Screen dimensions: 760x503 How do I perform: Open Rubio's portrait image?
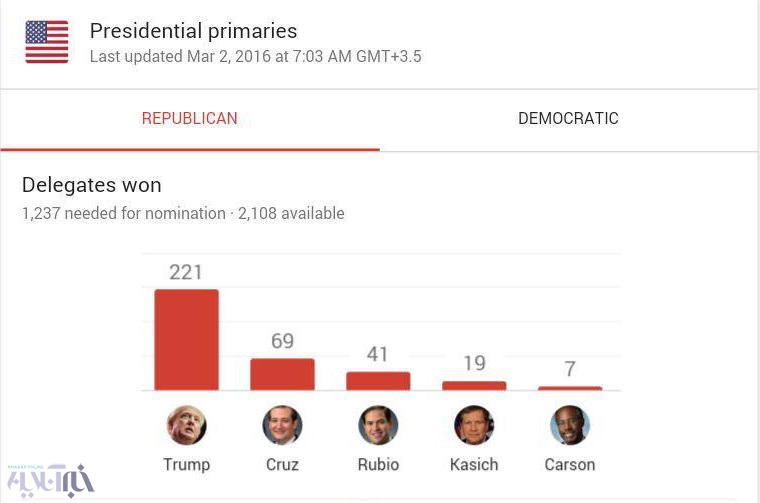(x=378, y=426)
